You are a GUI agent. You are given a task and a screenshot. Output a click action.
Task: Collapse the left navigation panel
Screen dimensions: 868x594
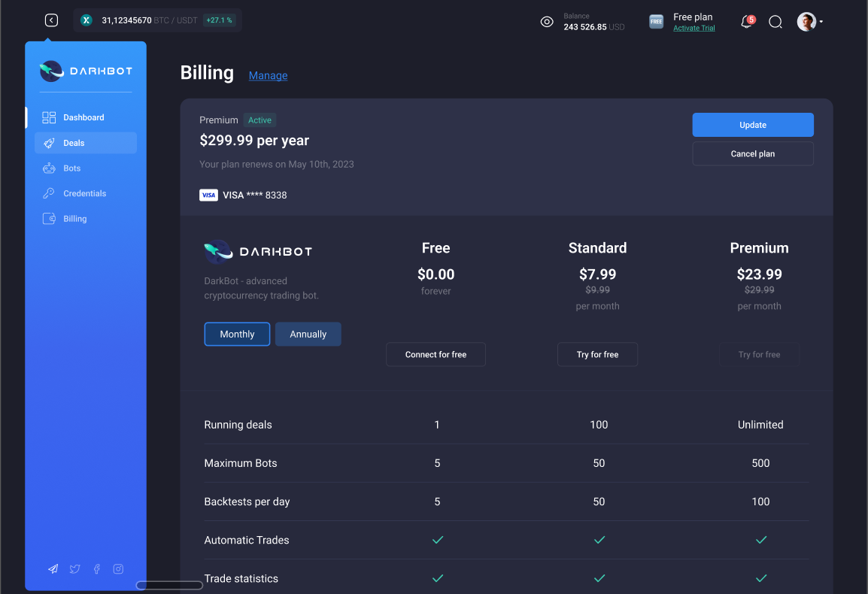click(x=51, y=20)
